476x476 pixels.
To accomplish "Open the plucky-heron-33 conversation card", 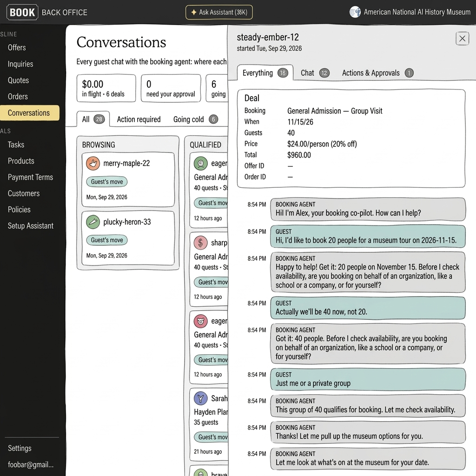I will (128, 238).
